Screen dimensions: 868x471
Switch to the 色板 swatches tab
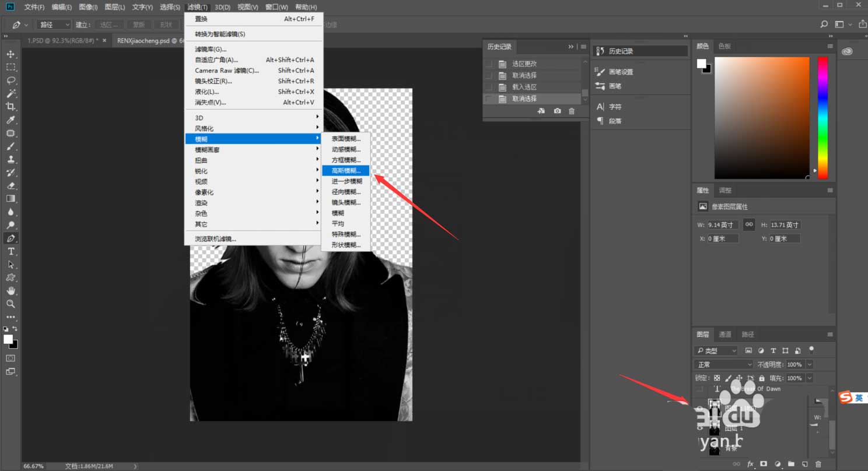[724, 46]
